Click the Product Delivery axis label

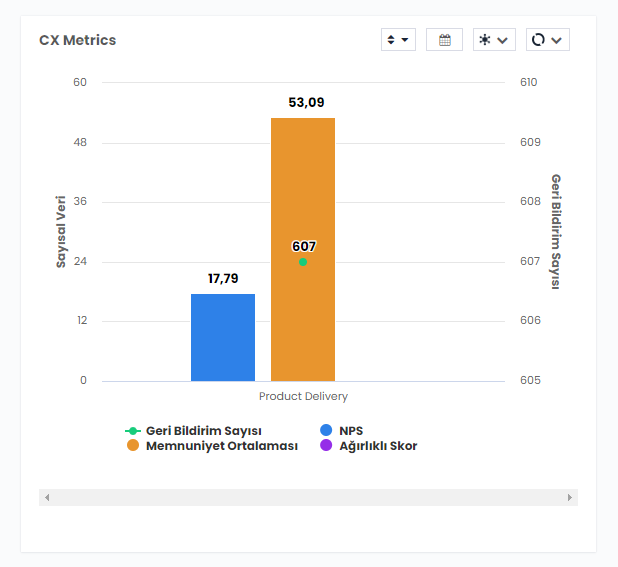tap(303, 397)
